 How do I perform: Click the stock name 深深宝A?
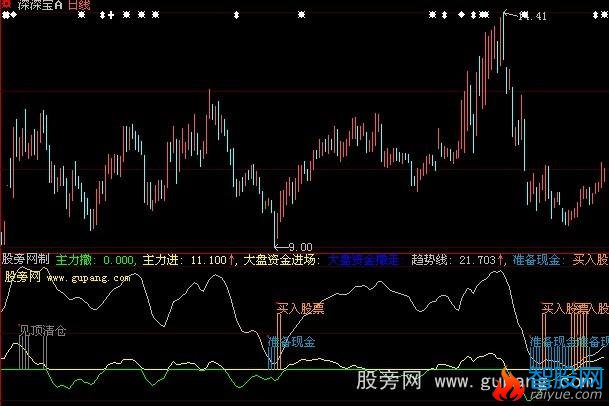(40, 4)
